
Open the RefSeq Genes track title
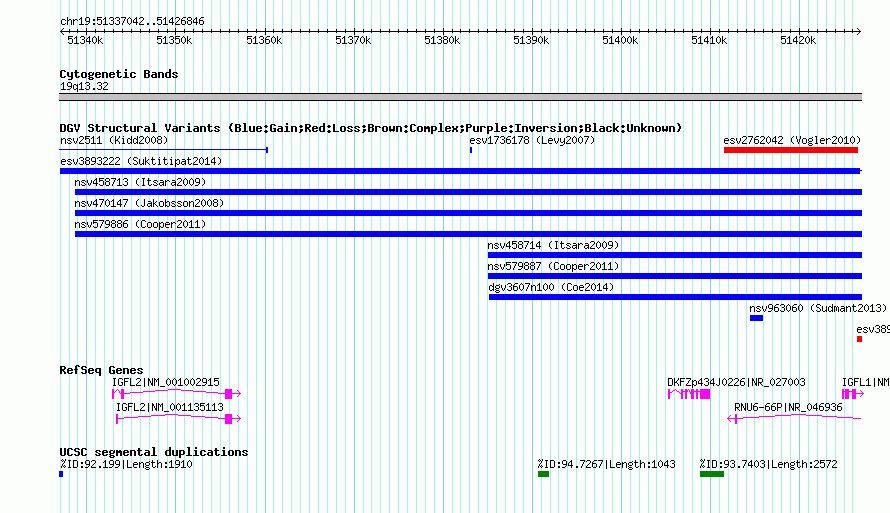101,370
